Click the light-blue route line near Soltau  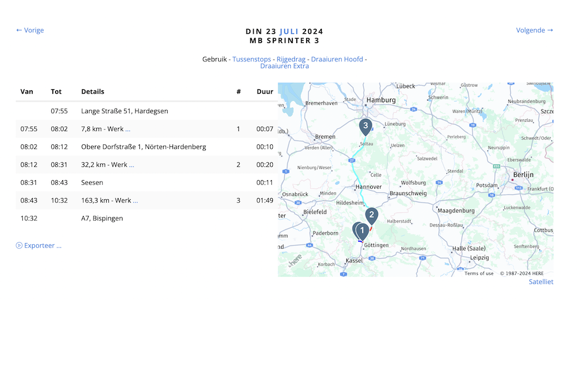click(358, 151)
